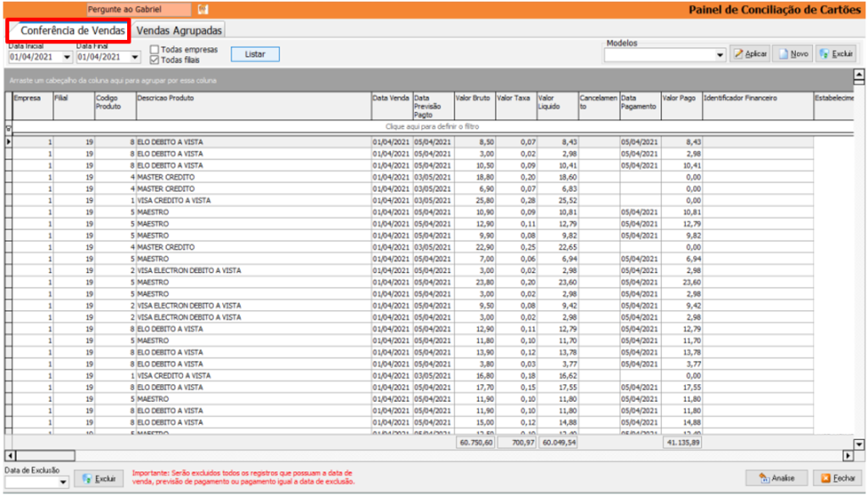
Task: Select the gross value cell 23,80
Action: tap(475, 282)
